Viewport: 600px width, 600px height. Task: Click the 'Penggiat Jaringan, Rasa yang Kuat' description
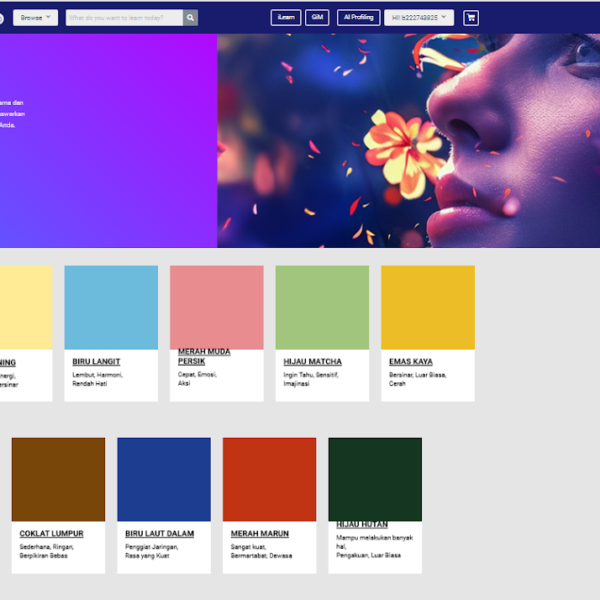coord(152,551)
